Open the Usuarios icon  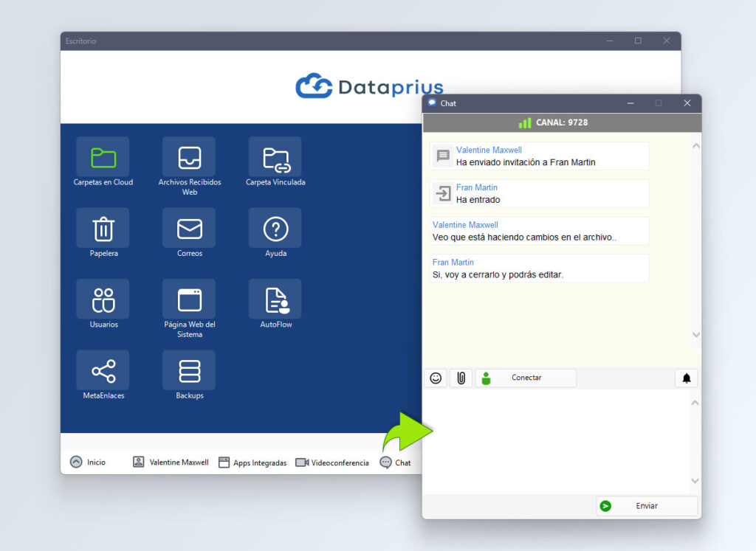[103, 299]
